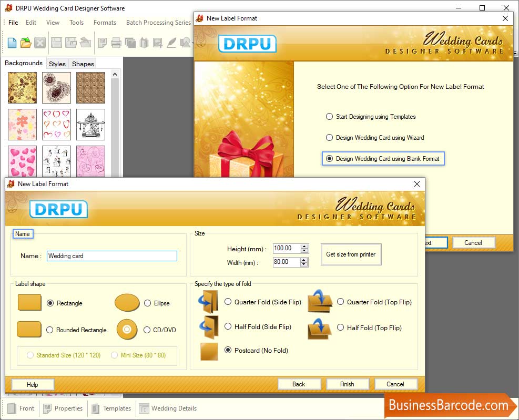
Task: Select the Quarter Fold Side Flip icon
Action: tap(208, 302)
